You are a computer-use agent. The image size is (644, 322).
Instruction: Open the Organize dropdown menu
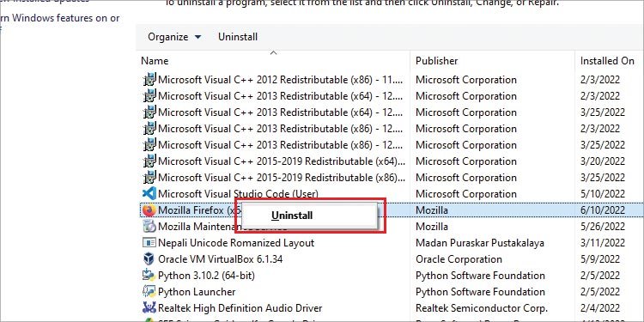(x=174, y=37)
